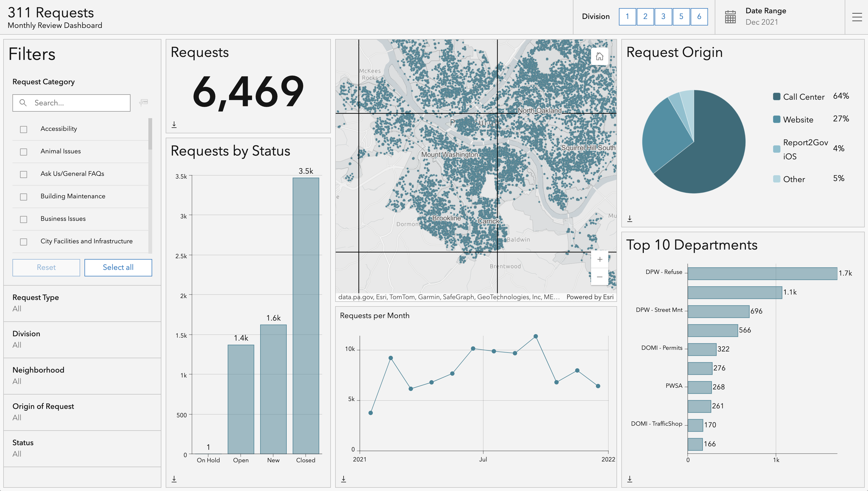This screenshot has height=491, width=868.
Task: Click the DPW - Refuse bar in Top 10 Departments
Action: 763,272
